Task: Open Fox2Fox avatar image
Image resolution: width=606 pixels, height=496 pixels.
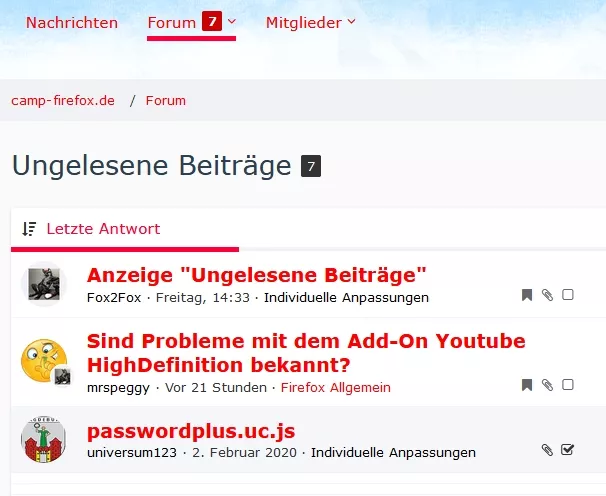Action: point(44,284)
